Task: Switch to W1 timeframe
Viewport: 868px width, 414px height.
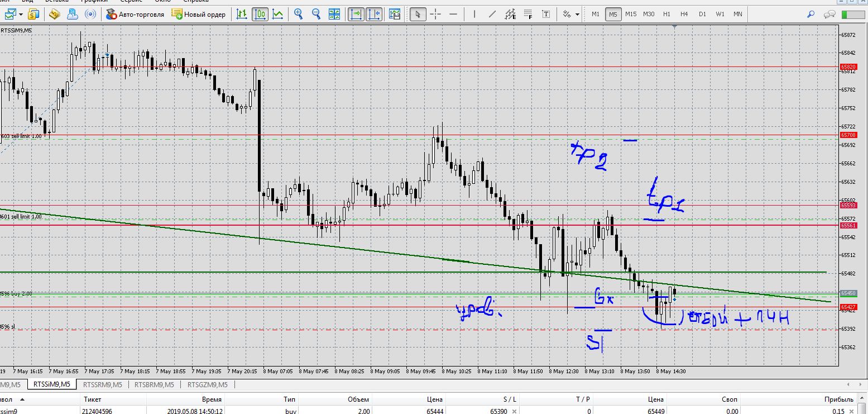Action: point(720,14)
